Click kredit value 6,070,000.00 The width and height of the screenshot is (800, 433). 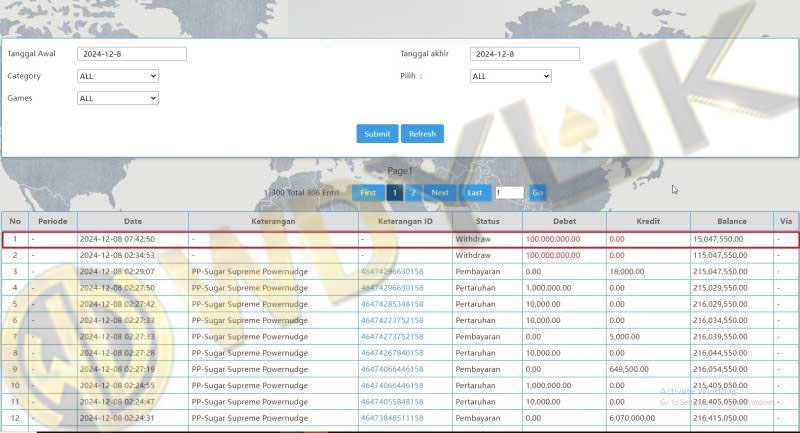(x=632, y=418)
